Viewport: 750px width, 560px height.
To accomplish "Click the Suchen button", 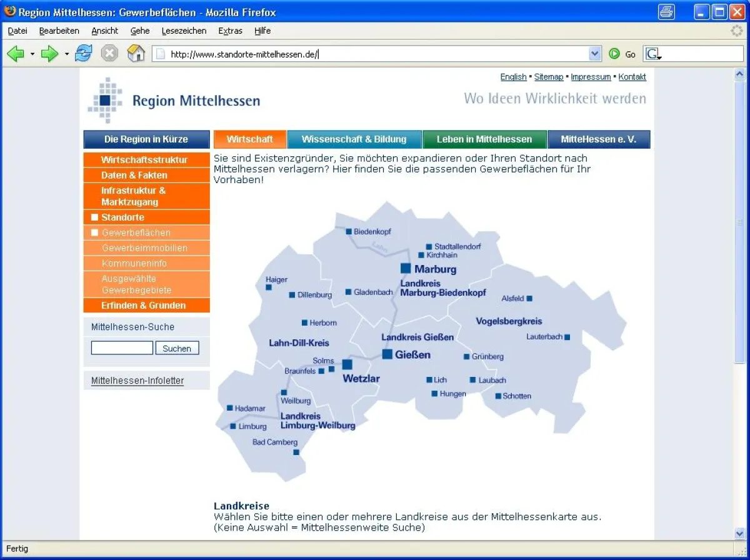I will (177, 348).
